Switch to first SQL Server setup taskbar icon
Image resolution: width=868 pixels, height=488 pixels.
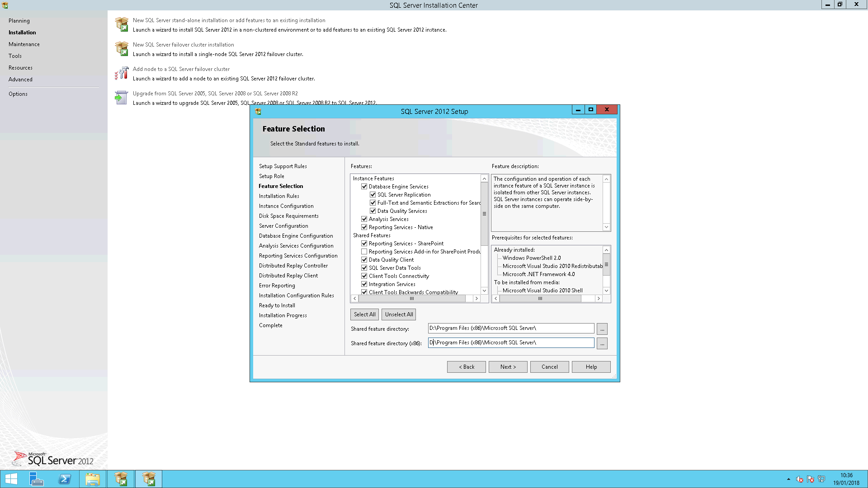(x=121, y=479)
